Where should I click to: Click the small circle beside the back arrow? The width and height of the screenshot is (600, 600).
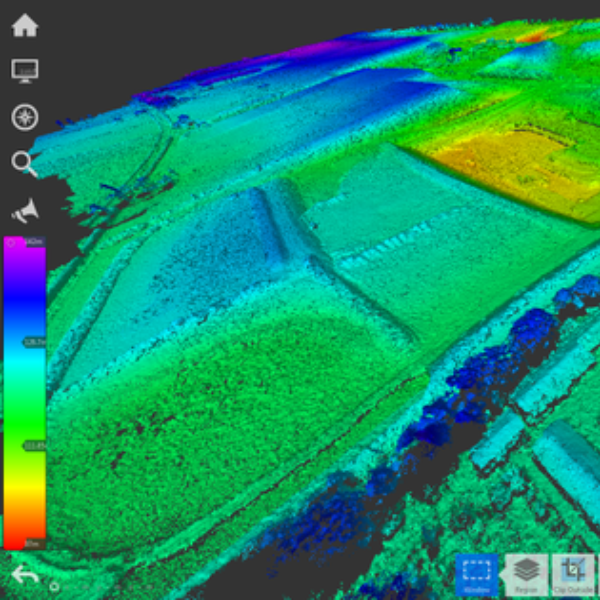tap(54, 588)
